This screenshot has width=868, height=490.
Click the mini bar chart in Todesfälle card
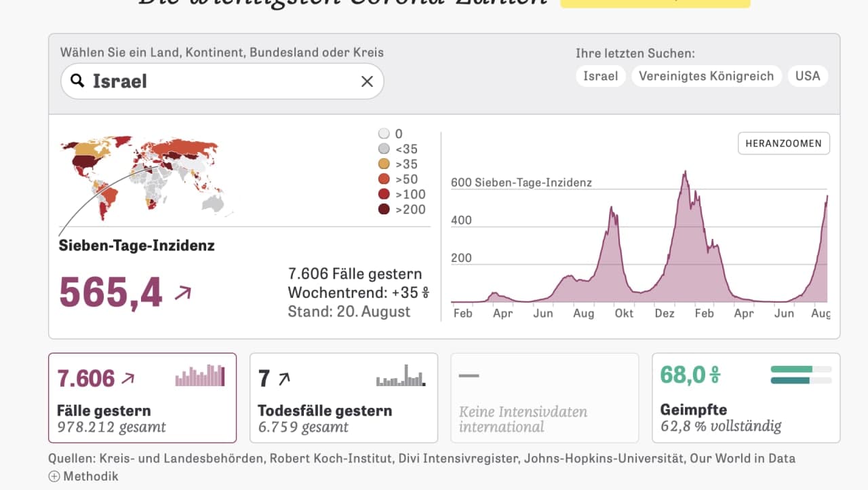click(401, 375)
